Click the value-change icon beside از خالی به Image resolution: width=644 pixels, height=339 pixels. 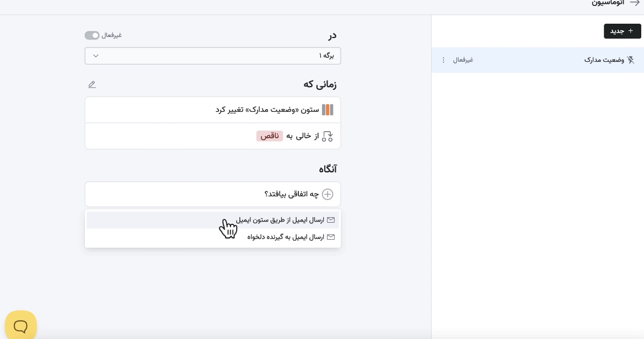tap(328, 136)
